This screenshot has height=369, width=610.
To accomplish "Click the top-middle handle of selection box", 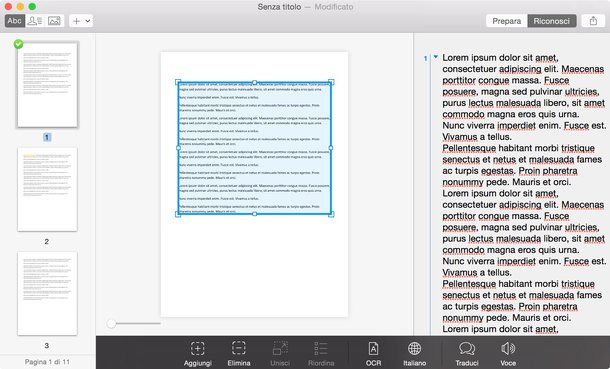I will tap(254, 82).
